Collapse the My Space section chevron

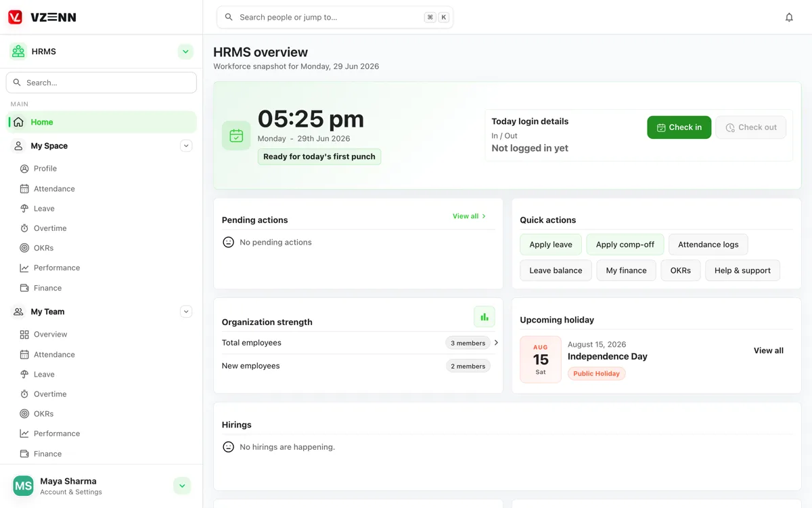(186, 146)
